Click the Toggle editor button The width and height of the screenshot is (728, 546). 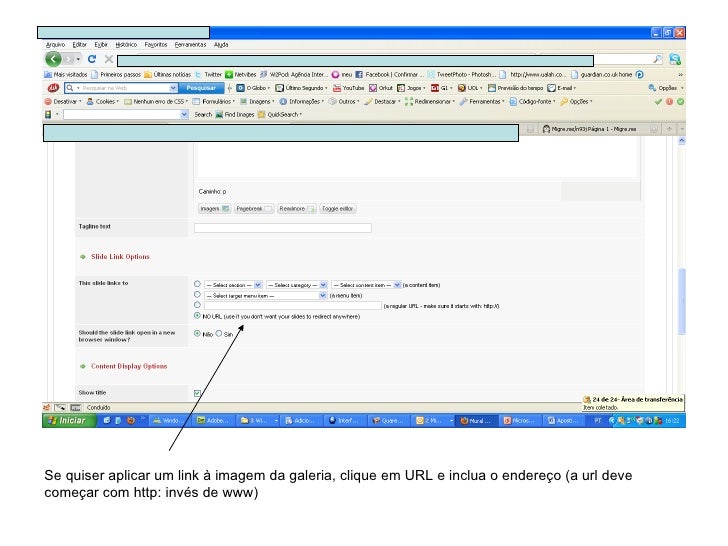pyautogui.click(x=338, y=209)
